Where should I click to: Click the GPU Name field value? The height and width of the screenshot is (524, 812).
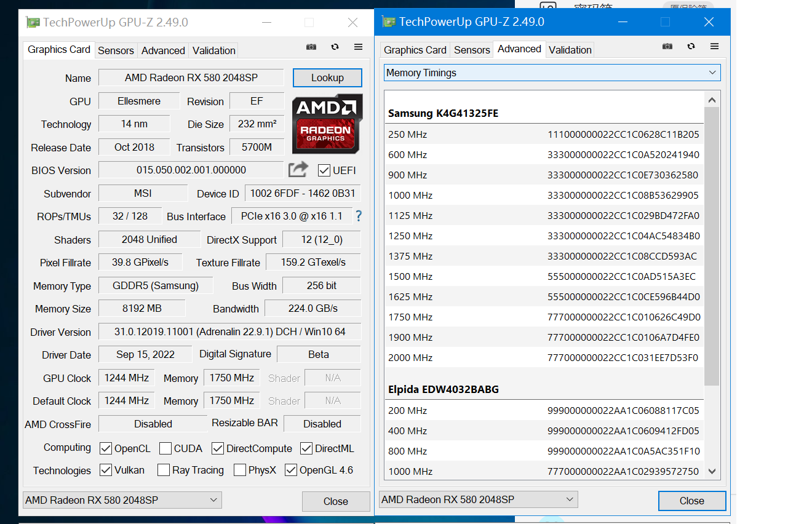[191, 77]
